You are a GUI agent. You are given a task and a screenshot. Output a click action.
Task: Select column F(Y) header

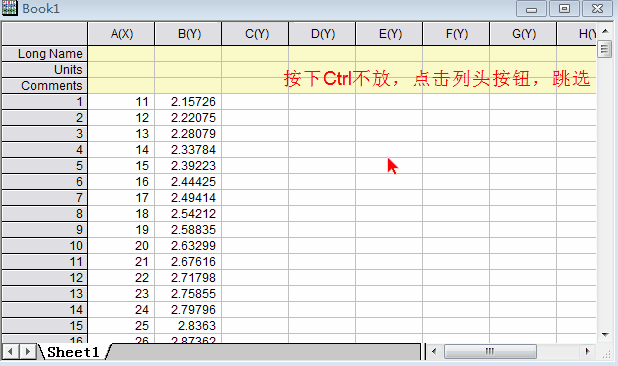pos(456,34)
